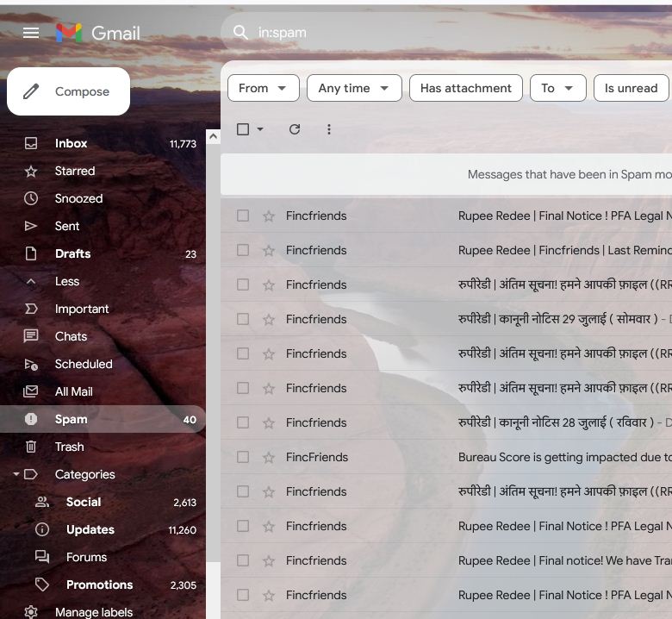Apply the Has attachment filter
Viewport: 672px width, 619px height.
[465, 88]
